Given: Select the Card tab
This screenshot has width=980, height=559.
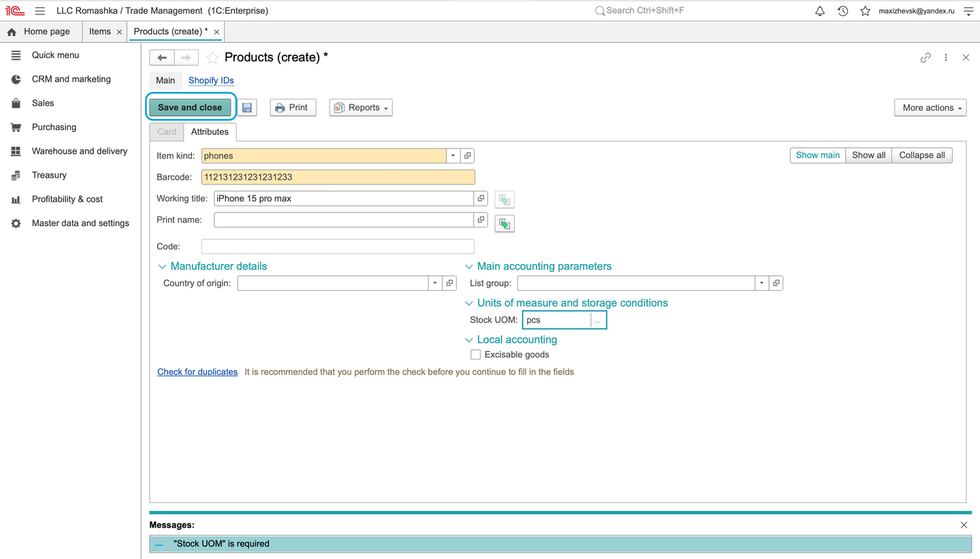Looking at the screenshot, I should tap(167, 132).
